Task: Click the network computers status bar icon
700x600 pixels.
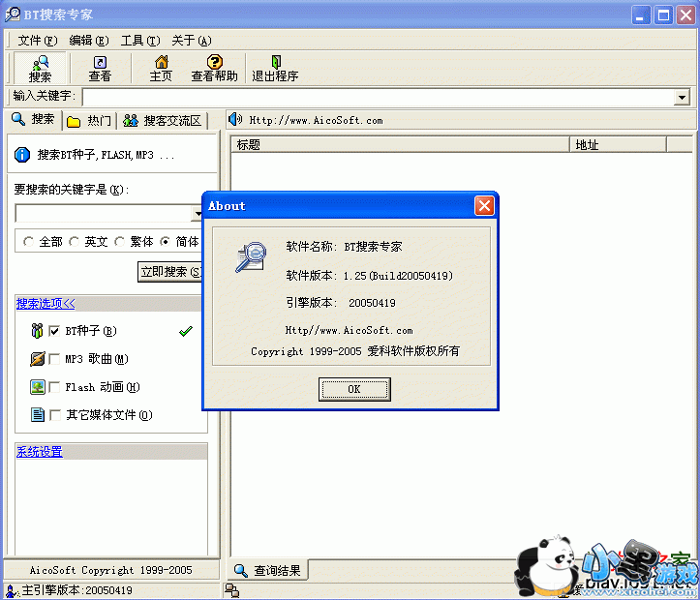Action: coord(231,591)
